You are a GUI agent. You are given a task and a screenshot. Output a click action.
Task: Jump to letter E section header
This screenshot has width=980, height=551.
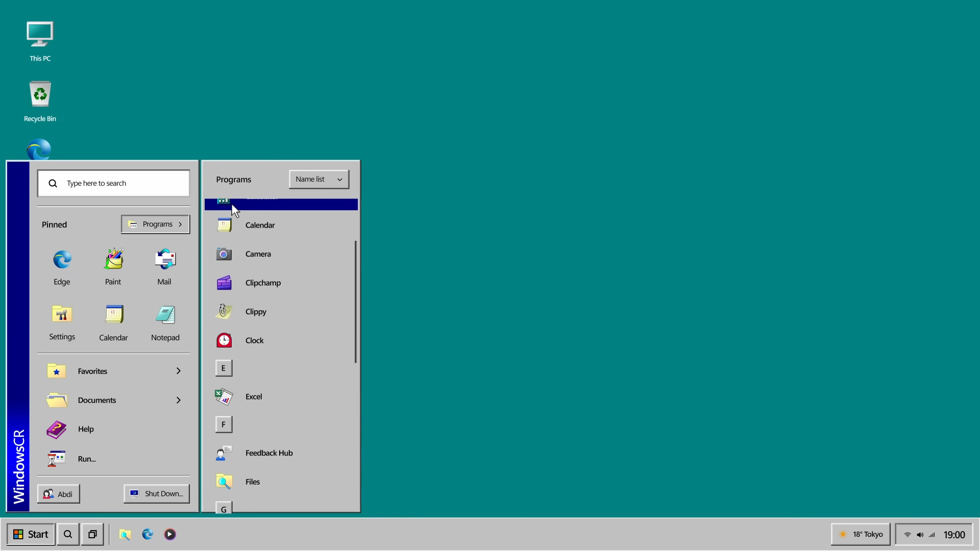tap(224, 368)
